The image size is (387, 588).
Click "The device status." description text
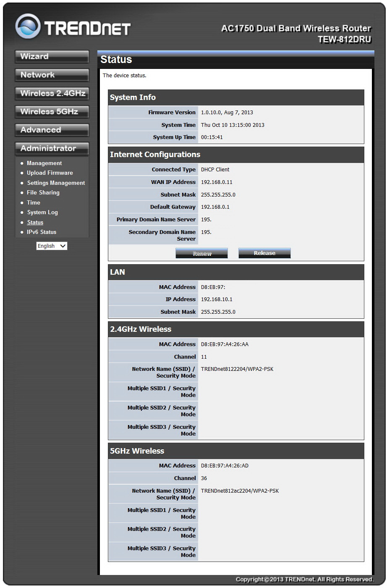[x=125, y=76]
